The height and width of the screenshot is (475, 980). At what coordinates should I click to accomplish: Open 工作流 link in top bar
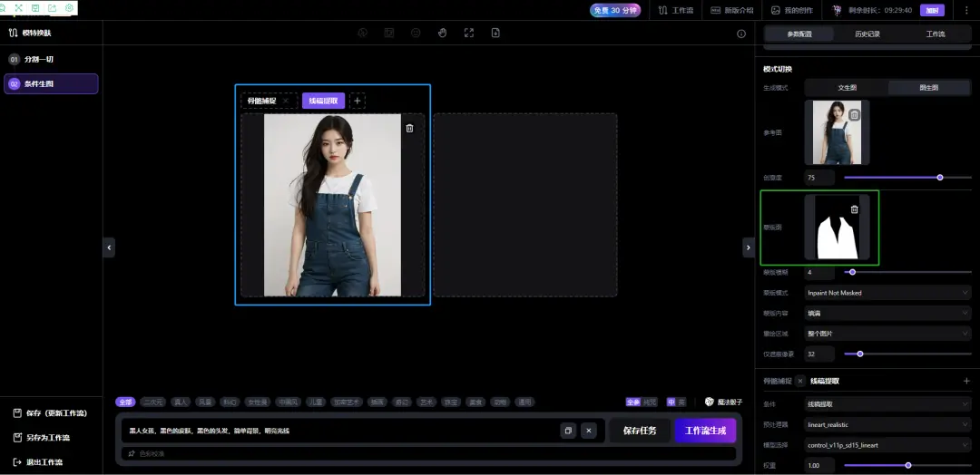pos(676,10)
